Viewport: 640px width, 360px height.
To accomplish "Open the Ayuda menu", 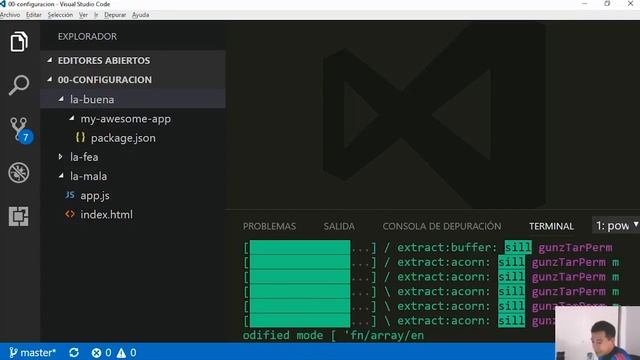I will pos(140,15).
